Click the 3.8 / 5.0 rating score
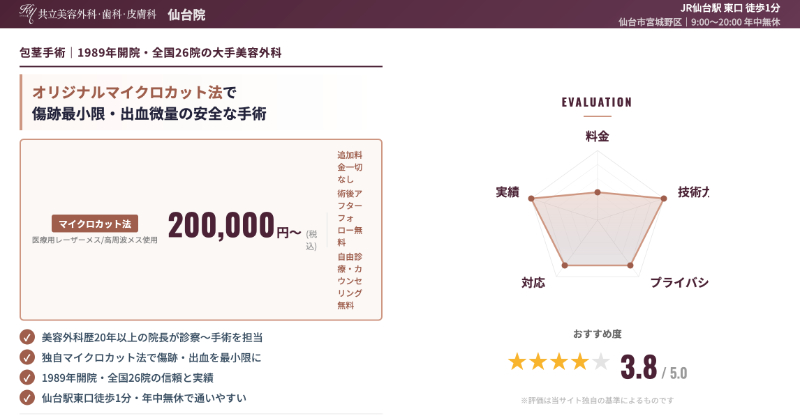This screenshot has width=800, height=418. 653,368
